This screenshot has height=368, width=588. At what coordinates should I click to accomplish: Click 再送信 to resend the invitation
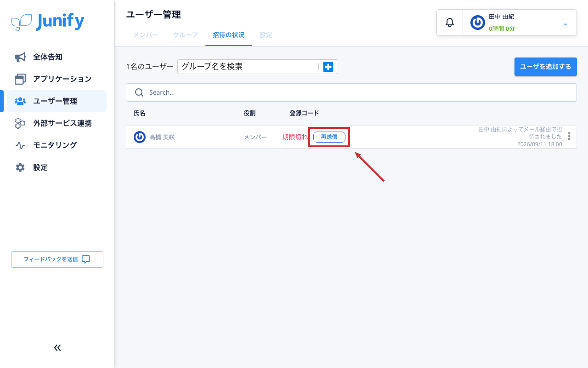329,137
